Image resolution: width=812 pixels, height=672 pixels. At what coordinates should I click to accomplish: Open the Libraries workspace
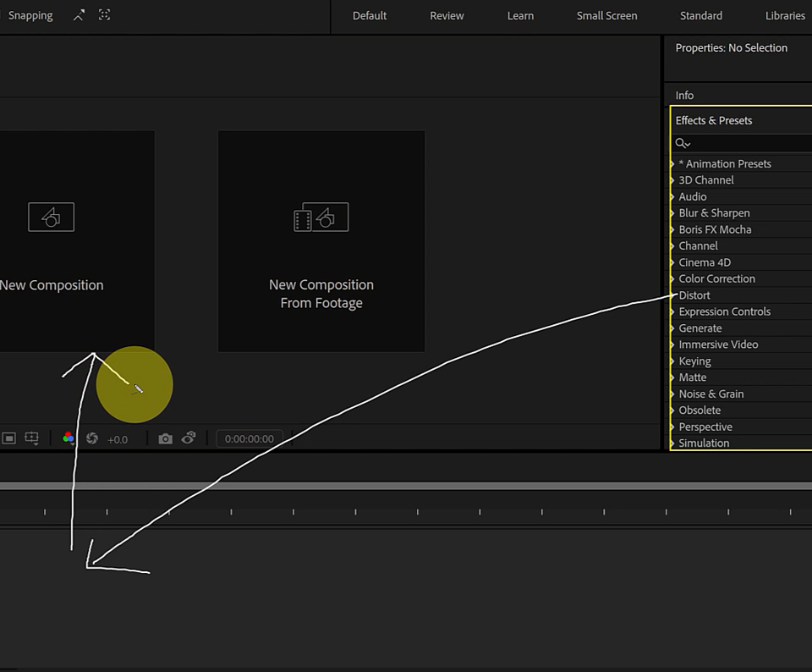(785, 15)
